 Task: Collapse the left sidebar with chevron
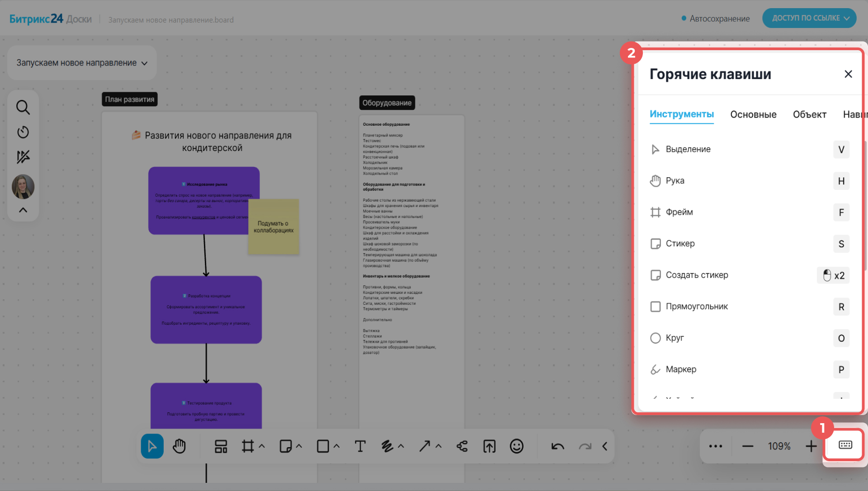coord(23,210)
